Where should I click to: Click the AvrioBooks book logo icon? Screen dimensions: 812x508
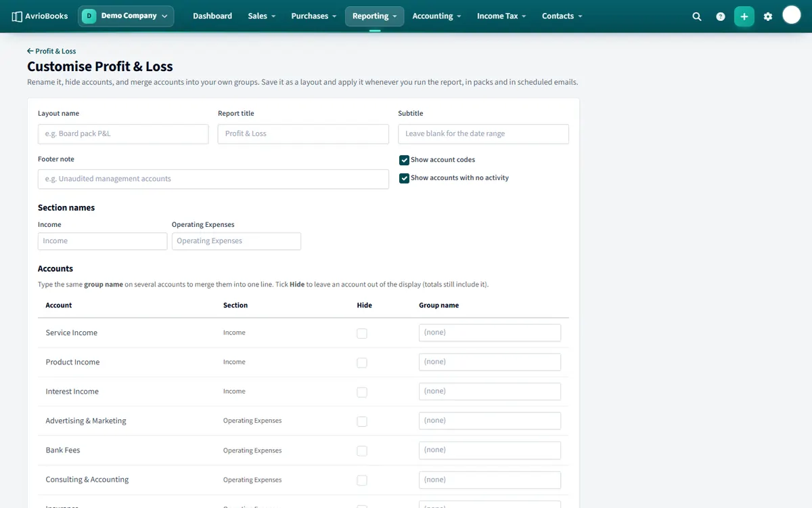coord(17,16)
